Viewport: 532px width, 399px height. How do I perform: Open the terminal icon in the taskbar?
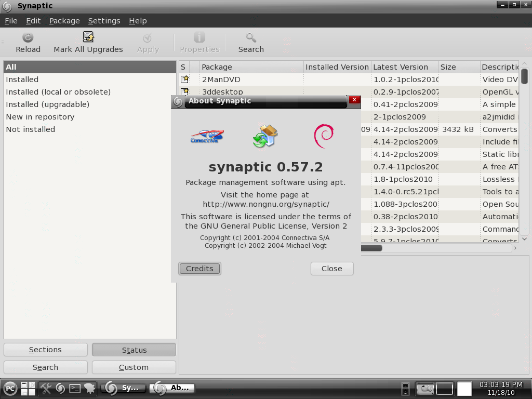pos(75,388)
